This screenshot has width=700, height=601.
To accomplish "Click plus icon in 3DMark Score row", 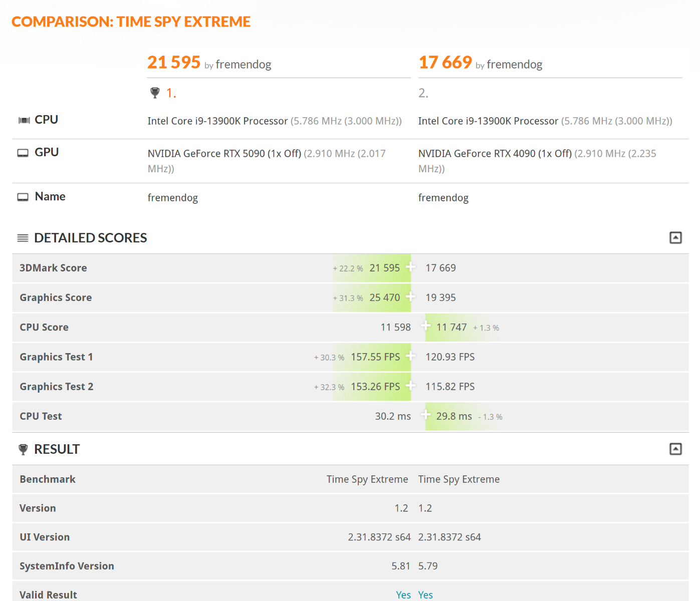I will click(410, 267).
